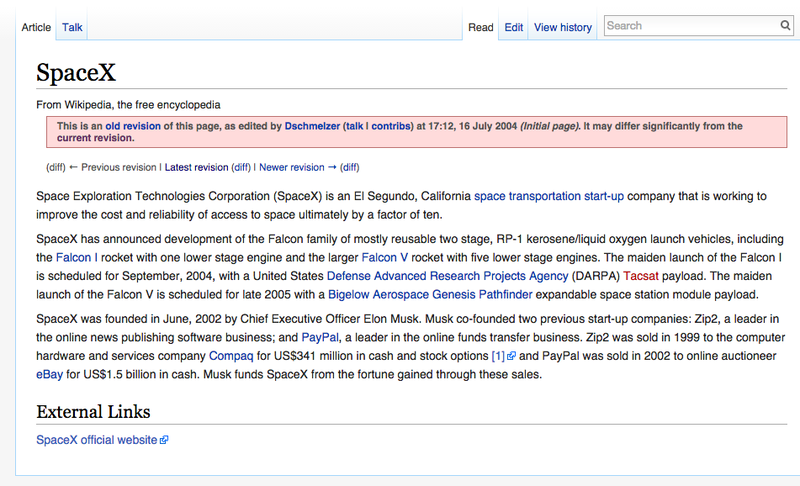The height and width of the screenshot is (486, 800).
Task: Click external icon beside SpaceX official website
Action: pos(164,440)
